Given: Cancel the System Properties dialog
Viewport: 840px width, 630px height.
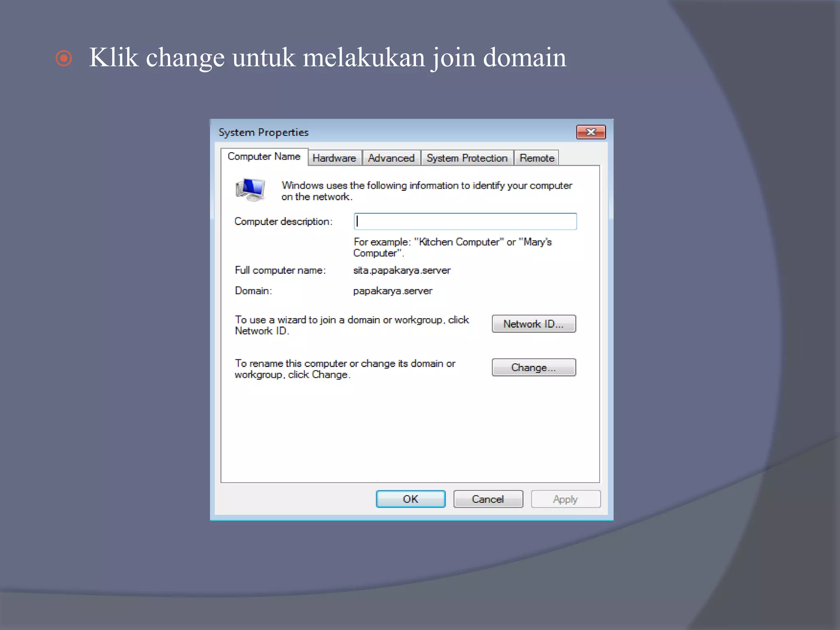Looking at the screenshot, I should click(488, 499).
